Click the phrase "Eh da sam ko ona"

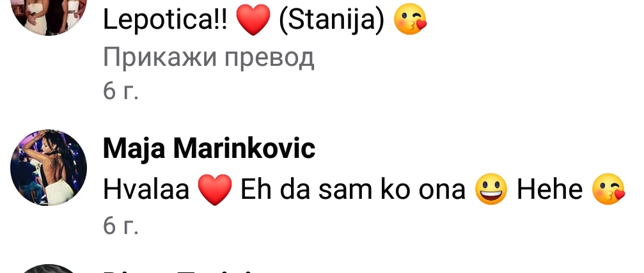(353, 190)
